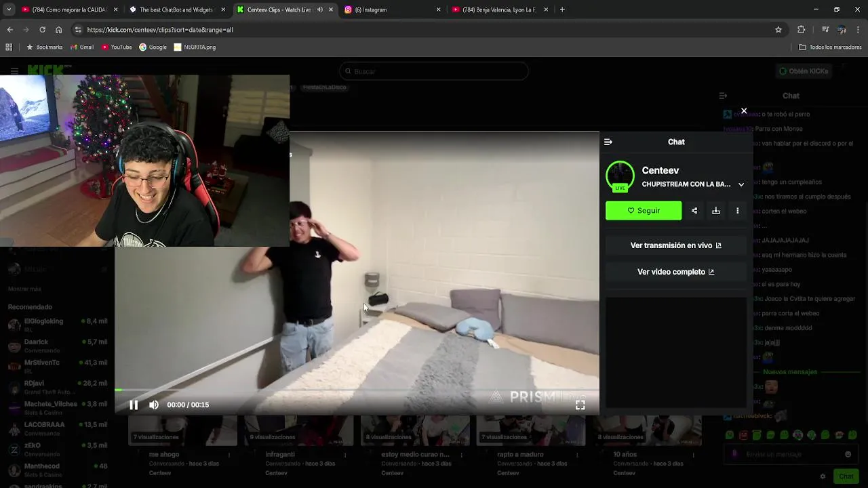Open the 'infraganti' clip thumbnail

[299, 430]
